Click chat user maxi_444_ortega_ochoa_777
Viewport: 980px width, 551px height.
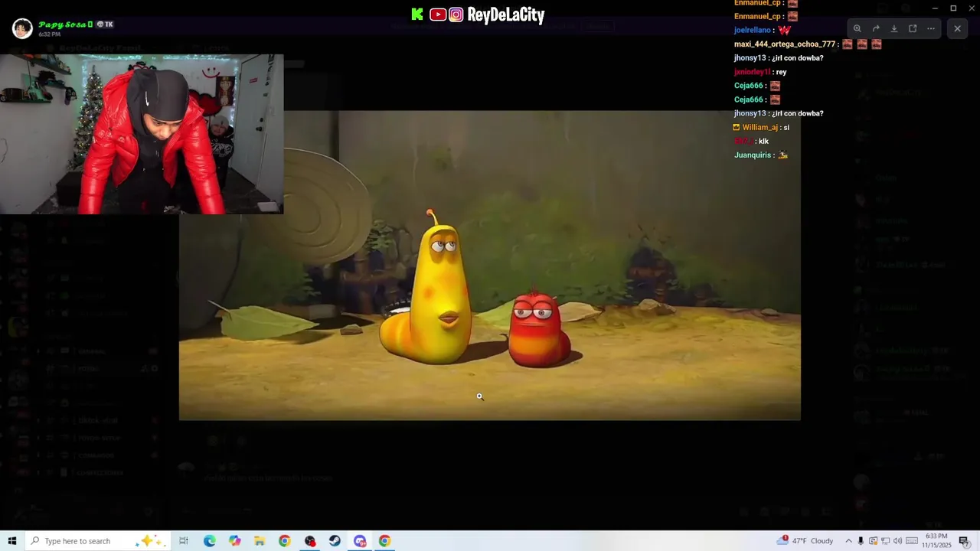[x=785, y=44]
